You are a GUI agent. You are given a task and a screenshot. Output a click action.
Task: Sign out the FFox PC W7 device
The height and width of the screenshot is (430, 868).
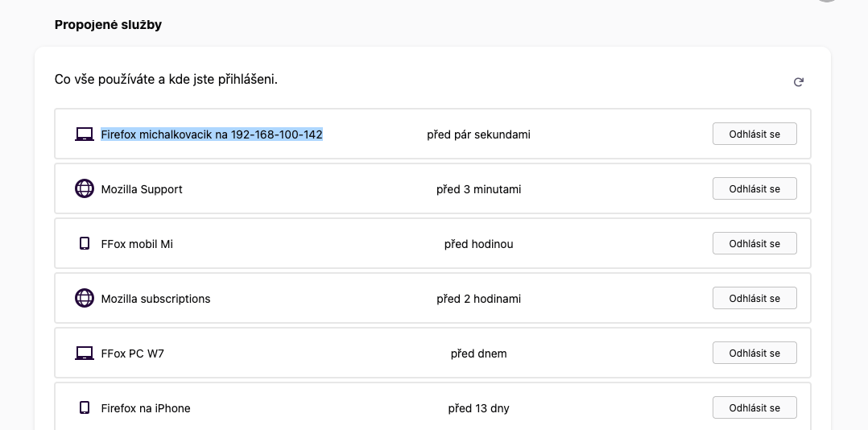point(754,354)
